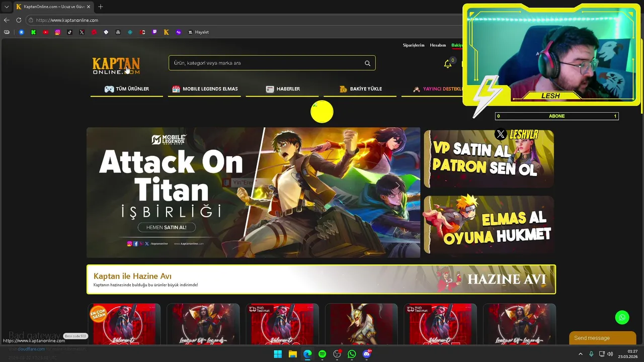
Task: Open the EN ÇOK SATAN Valorant card
Action: [124, 324]
